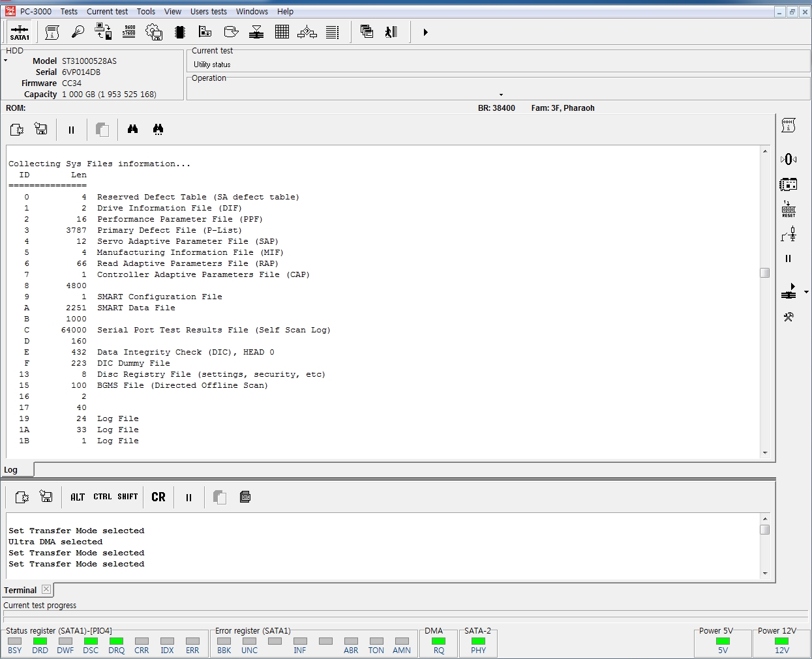Click the lined list icon in the toolbar
Screen dimensions: 812x659
[333, 32]
